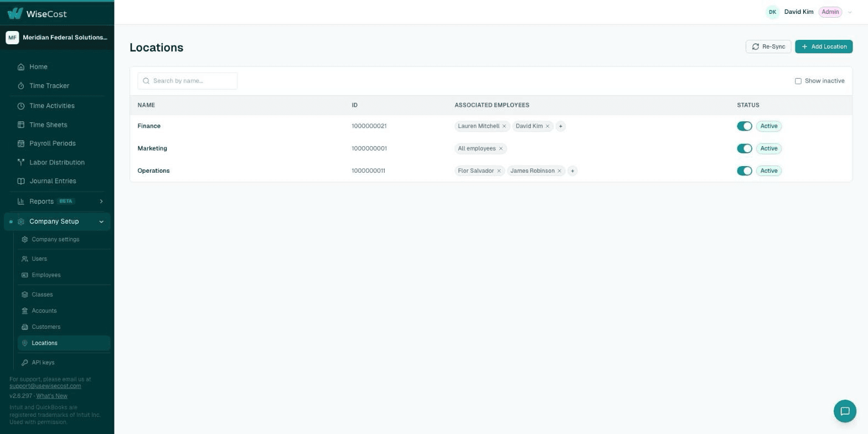Click the STATUS column header
The image size is (868, 434).
pos(748,105)
